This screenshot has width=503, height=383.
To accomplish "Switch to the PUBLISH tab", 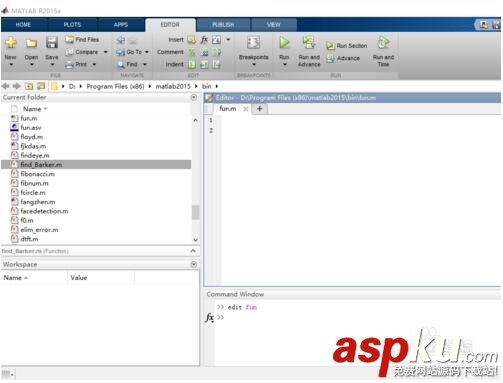I will pyautogui.click(x=223, y=25).
